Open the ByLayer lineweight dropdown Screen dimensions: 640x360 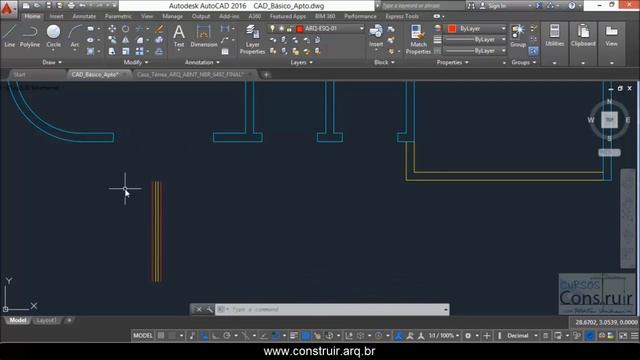click(x=476, y=40)
